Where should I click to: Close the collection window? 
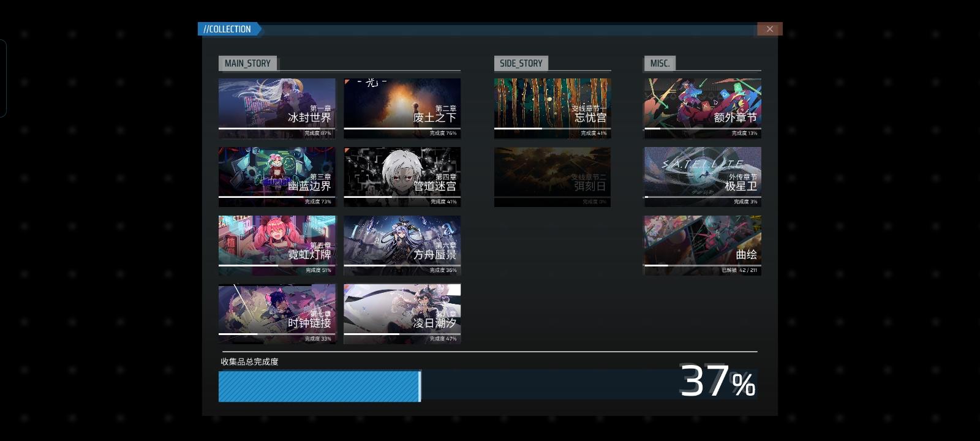point(770,29)
